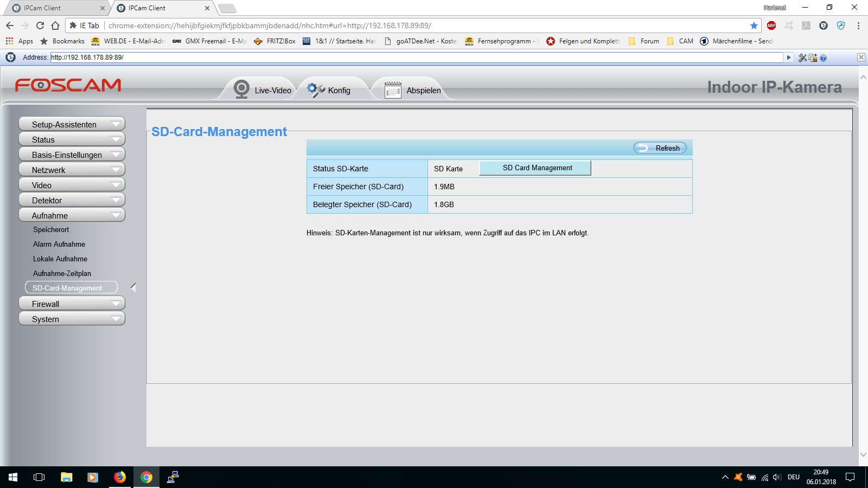Expand the Netzwerk section
868x488 pixels.
[x=72, y=170]
